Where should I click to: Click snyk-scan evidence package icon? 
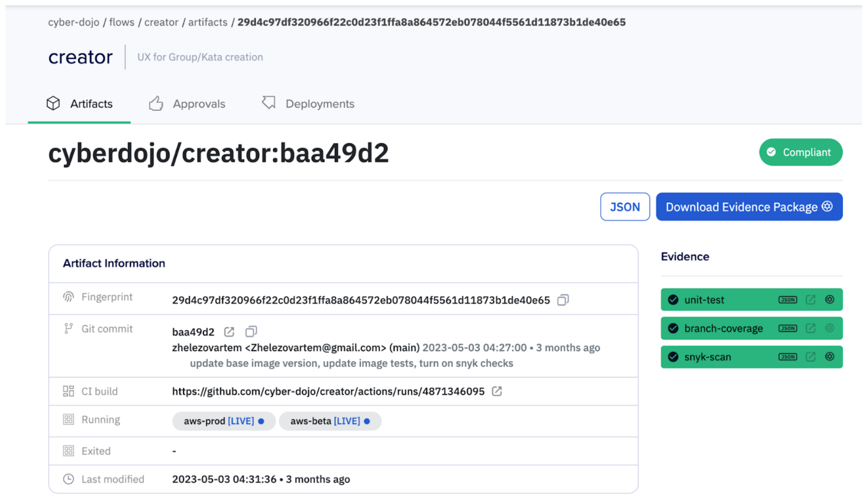pos(831,357)
